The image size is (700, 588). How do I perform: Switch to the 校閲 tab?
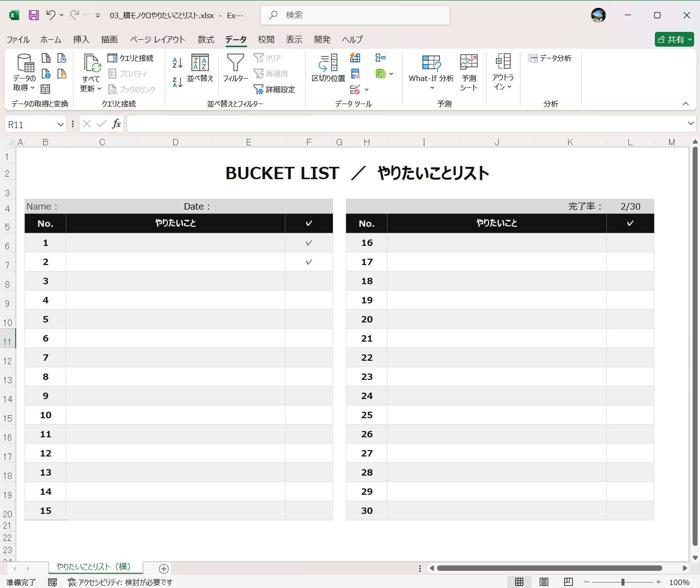point(266,39)
